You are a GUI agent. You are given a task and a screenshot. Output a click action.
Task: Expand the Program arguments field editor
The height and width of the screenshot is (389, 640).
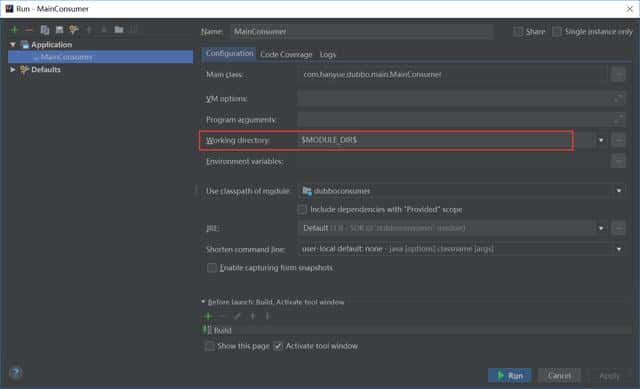[x=618, y=119]
